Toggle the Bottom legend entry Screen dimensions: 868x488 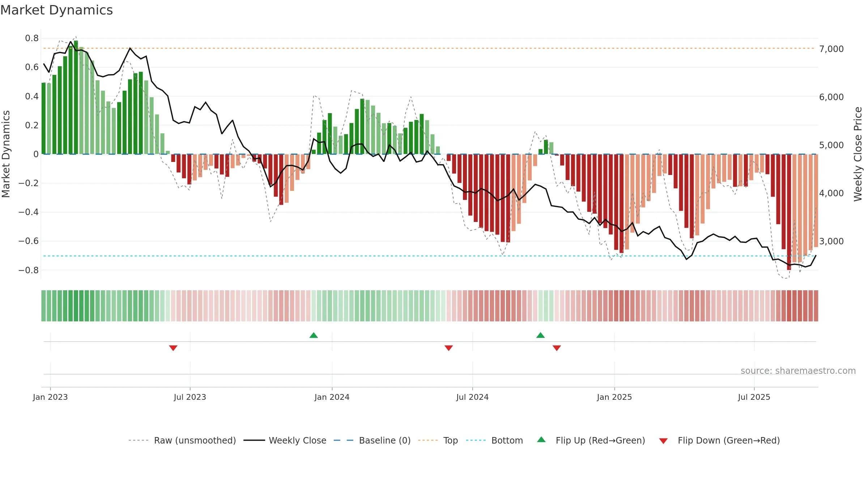pos(494,440)
